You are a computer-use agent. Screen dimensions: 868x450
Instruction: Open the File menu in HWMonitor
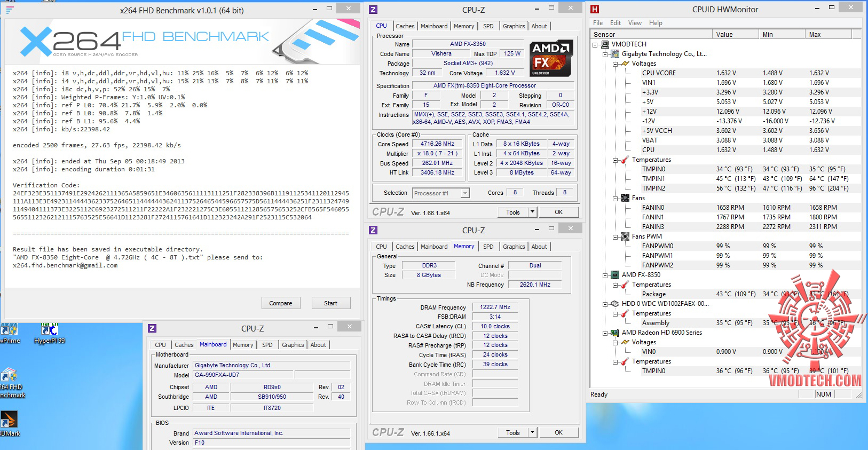tap(598, 23)
